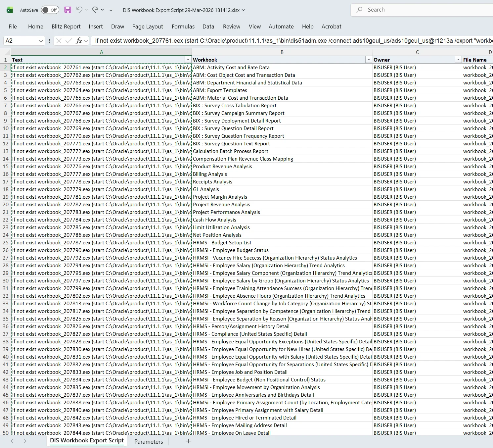Screen dimensions: 493x448
Task: Save the workbook using the floppy disk icon
Action: (68, 10)
